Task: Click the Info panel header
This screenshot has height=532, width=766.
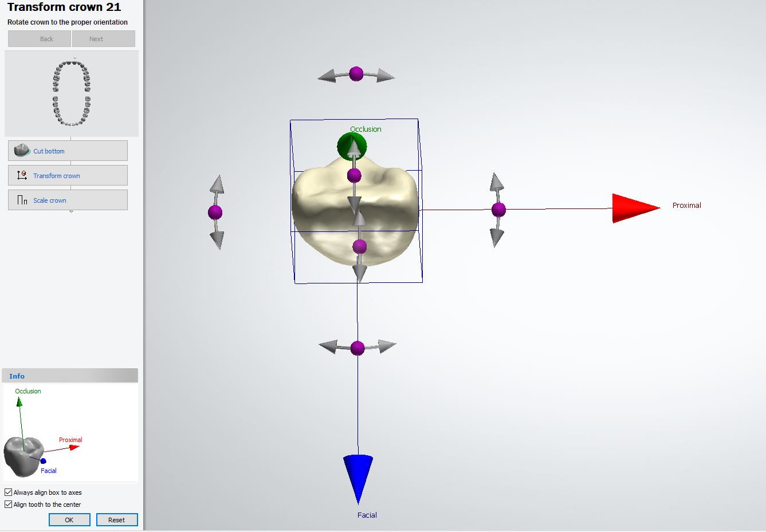Action: point(70,376)
